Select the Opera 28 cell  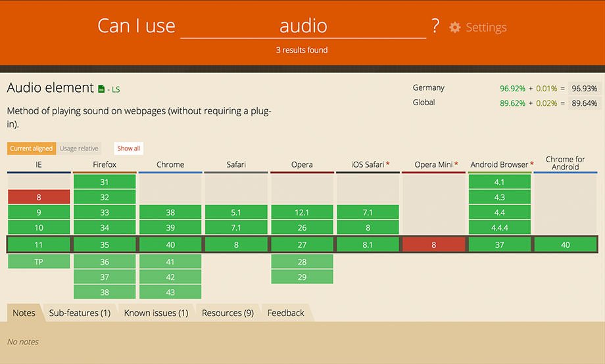(302, 262)
